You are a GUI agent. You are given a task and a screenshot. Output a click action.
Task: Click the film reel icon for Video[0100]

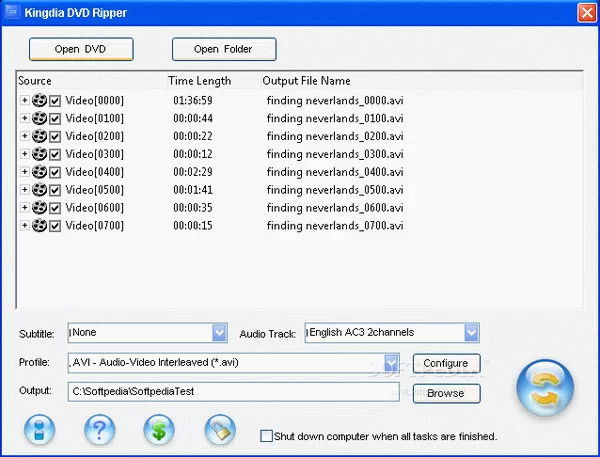click(x=39, y=118)
